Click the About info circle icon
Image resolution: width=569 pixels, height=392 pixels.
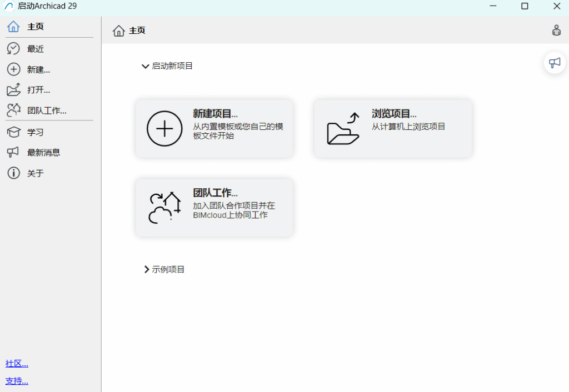(13, 173)
